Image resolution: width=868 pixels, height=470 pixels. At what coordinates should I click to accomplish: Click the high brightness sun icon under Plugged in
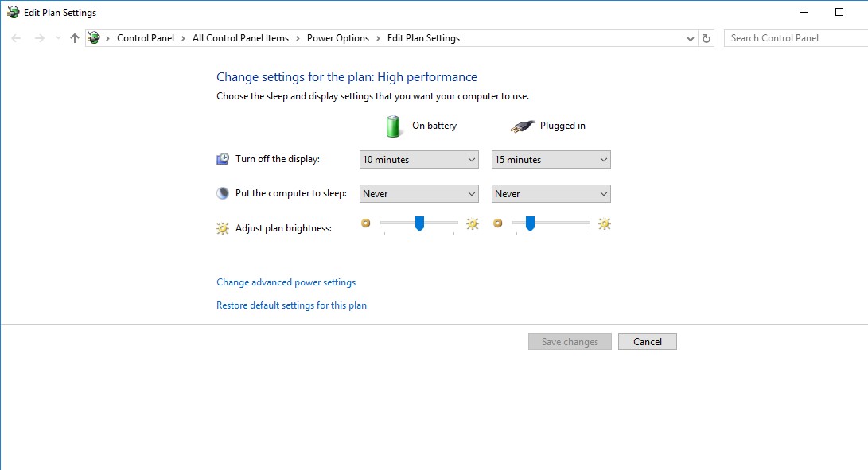605,223
